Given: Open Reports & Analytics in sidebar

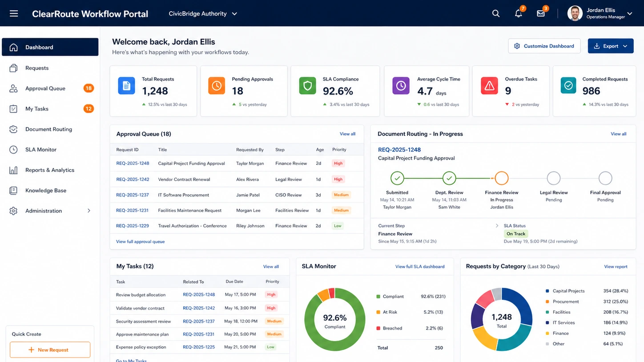Looking at the screenshot, I should click(x=50, y=170).
